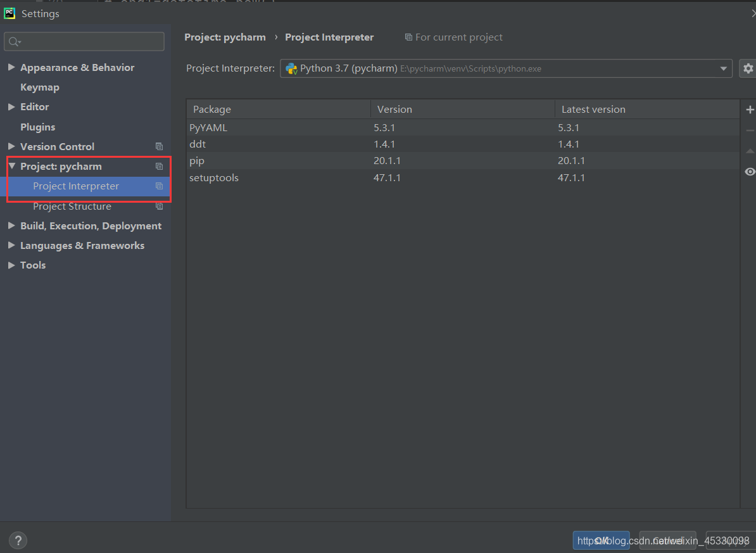Image resolution: width=756 pixels, height=553 pixels.
Task: Click the question mark help icon
Action: click(x=18, y=540)
